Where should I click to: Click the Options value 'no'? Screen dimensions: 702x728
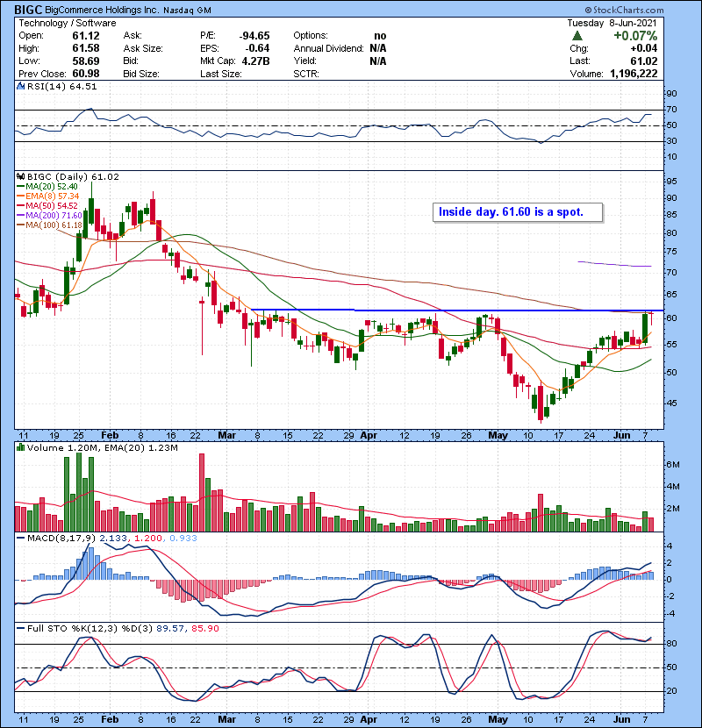click(x=380, y=36)
